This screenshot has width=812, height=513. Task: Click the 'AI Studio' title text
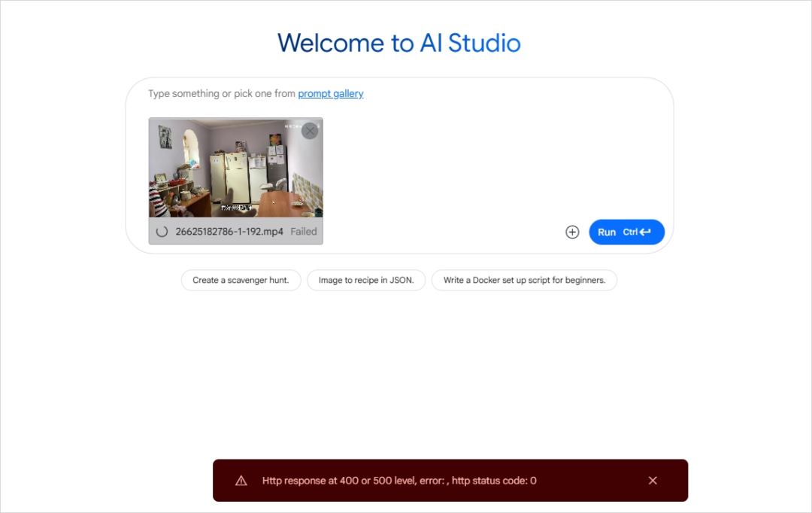pos(470,43)
